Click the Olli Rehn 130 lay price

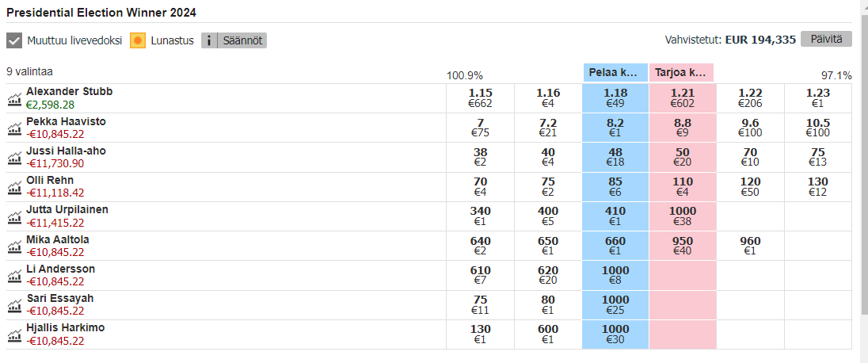[817, 187]
